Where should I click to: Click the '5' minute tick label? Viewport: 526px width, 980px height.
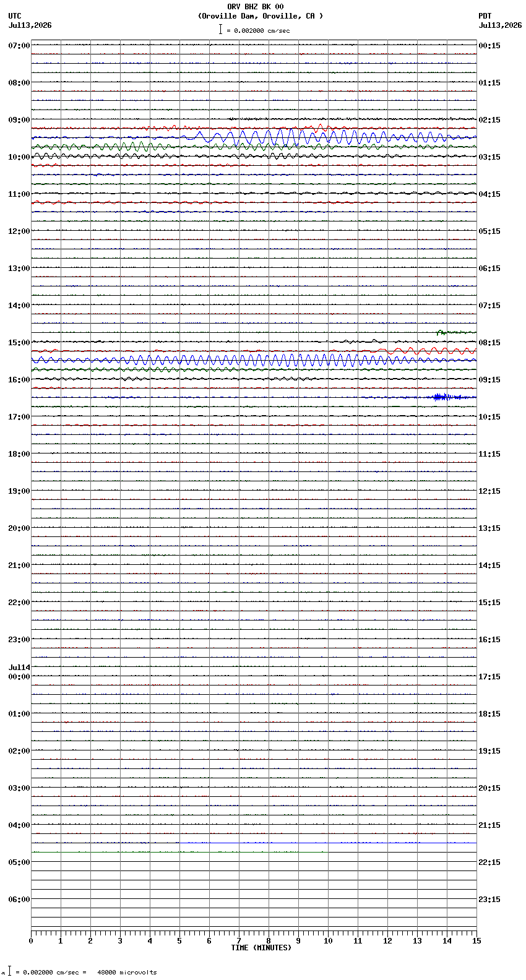(179, 941)
